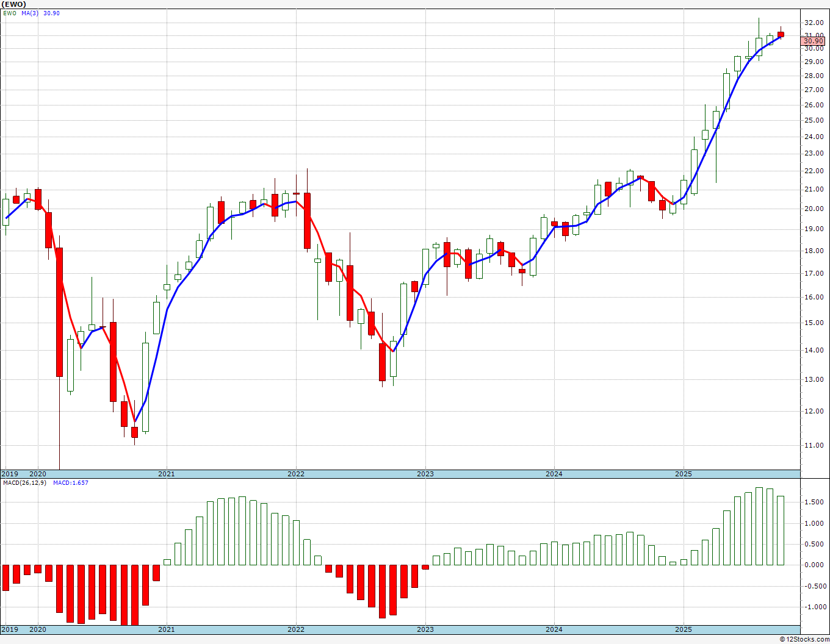Click the 16.00 price axis label
Screen dimensions: 830x644
pyautogui.click(x=814, y=297)
